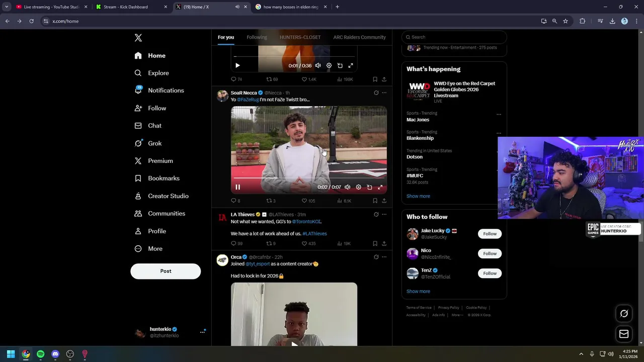This screenshot has height=362, width=644.
Task: Like the top post with 1.4K likes
Action: tap(308, 79)
